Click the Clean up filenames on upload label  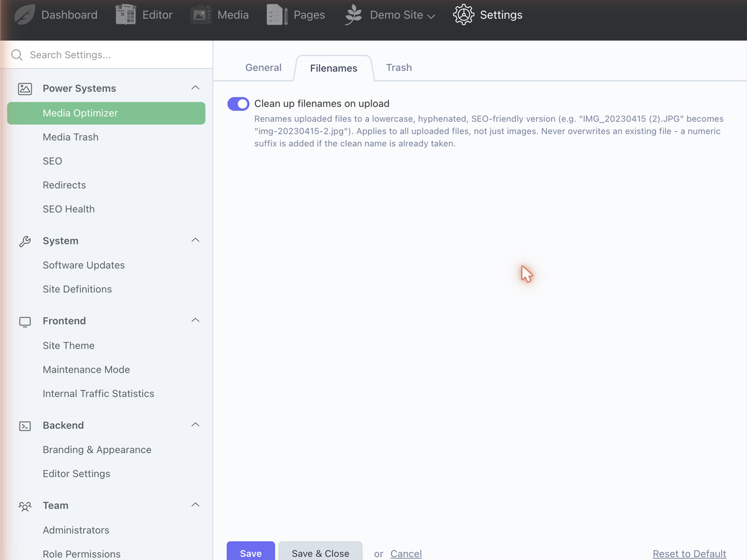(322, 104)
